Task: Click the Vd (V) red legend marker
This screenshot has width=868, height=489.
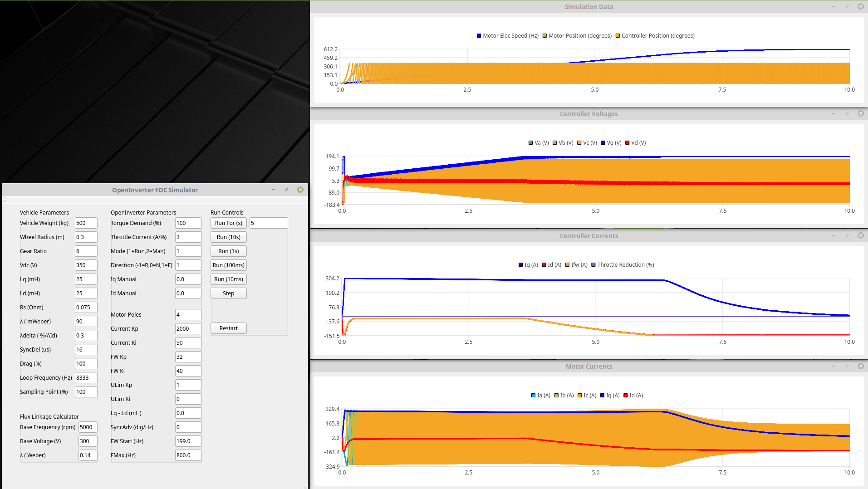Action: click(627, 143)
